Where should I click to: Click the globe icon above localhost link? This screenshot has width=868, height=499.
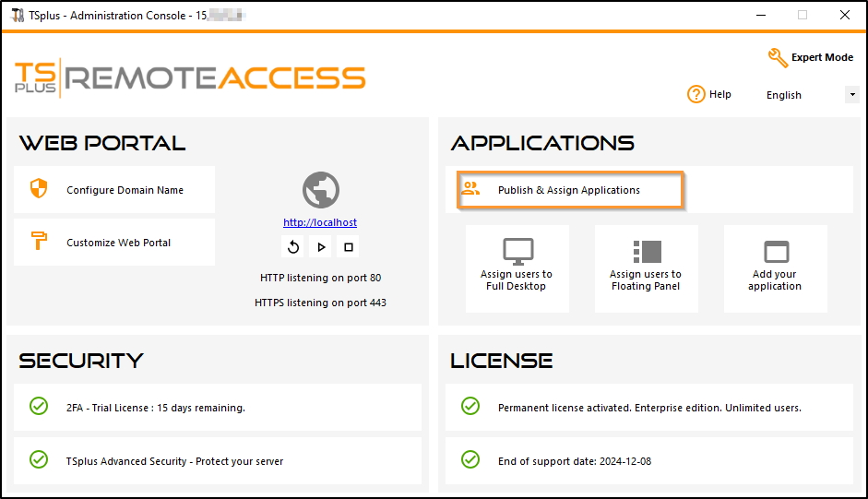[320, 190]
